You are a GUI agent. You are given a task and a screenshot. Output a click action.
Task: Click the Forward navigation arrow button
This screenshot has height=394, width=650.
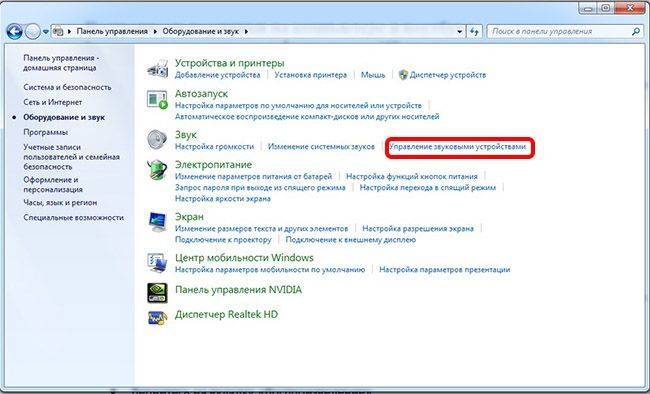(x=33, y=32)
